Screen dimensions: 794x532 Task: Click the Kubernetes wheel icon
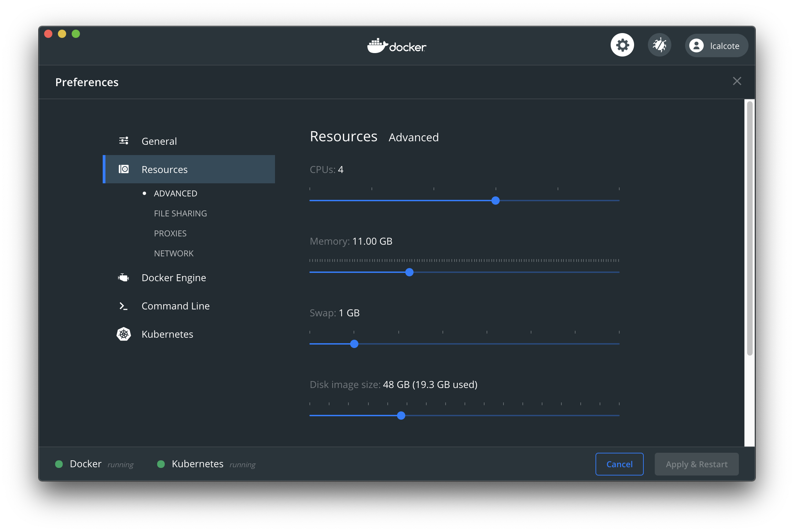(x=124, y=334)
